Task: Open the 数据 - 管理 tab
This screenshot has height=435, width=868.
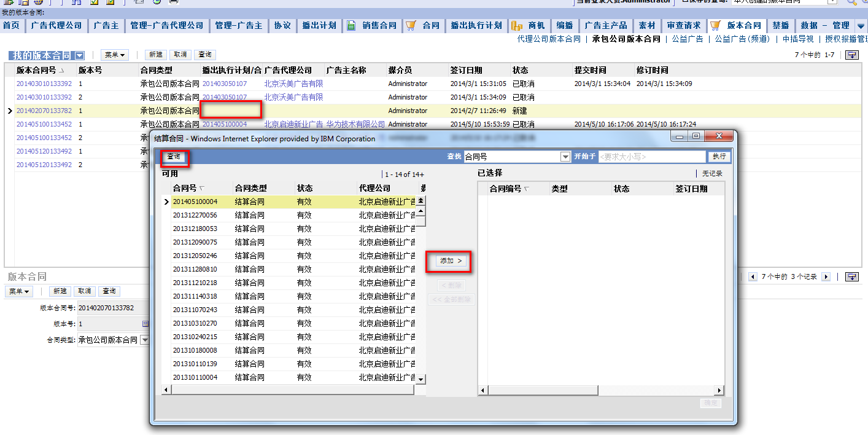Action: click(825, 25)
